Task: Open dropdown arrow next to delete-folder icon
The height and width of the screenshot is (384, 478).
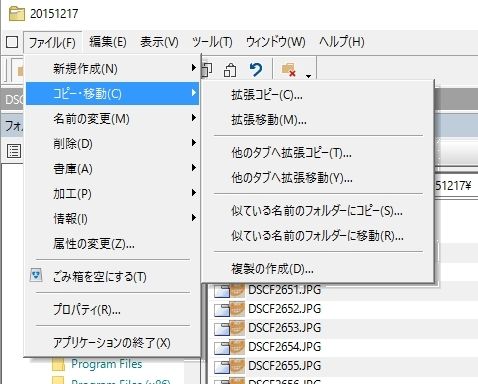Action: [309, 75]
